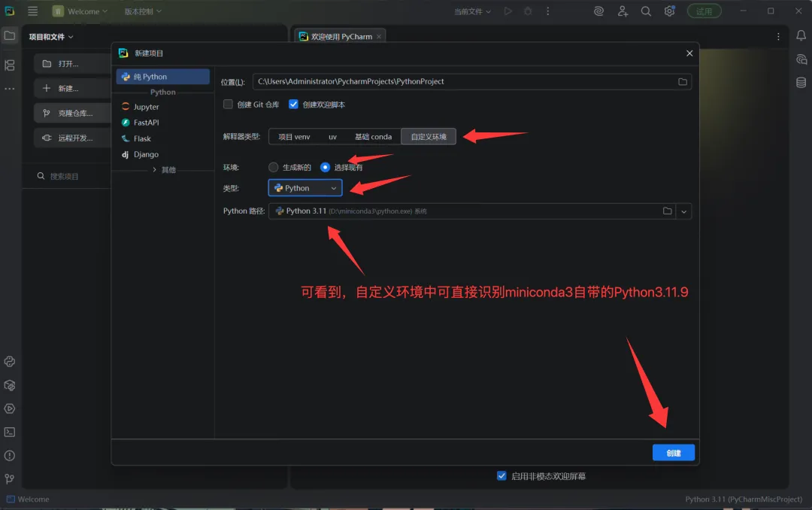Select the base conda interpreter type

point(373,137)
